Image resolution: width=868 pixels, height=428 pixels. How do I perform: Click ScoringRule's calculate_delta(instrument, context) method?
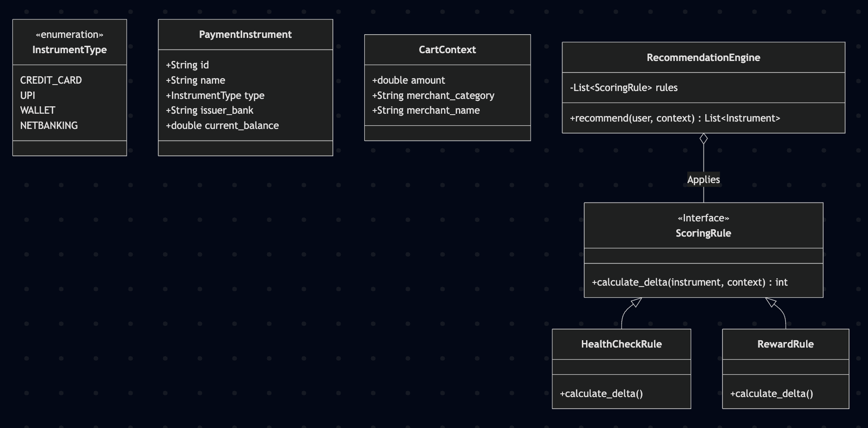[x=690, y=282]
